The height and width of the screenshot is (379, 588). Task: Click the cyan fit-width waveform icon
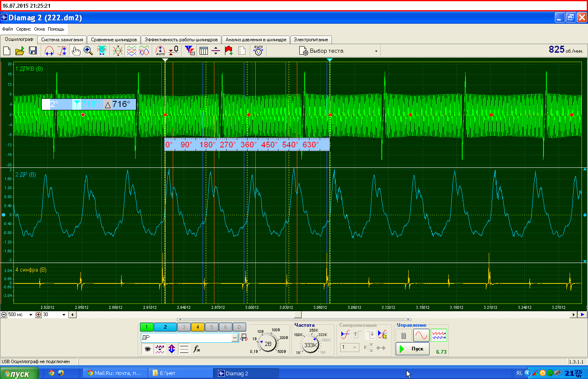click(102, 51)
